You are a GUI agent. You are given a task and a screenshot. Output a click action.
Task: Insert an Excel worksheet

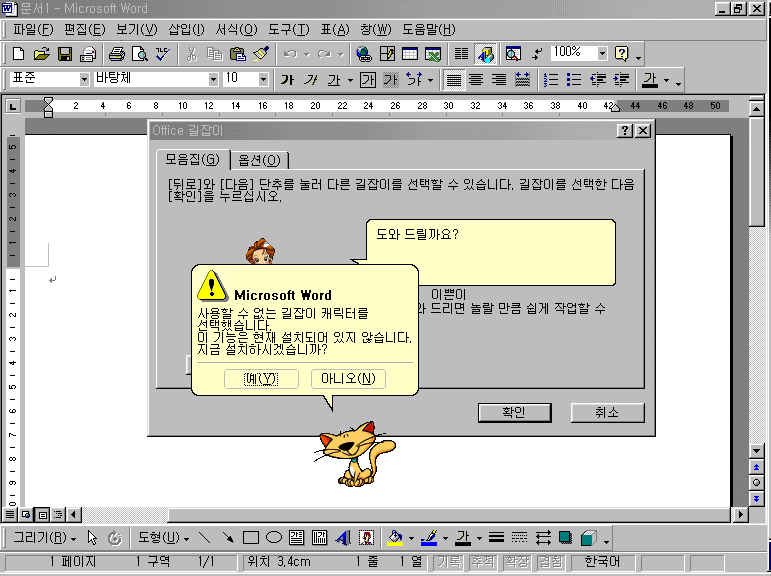pos(433,54)
